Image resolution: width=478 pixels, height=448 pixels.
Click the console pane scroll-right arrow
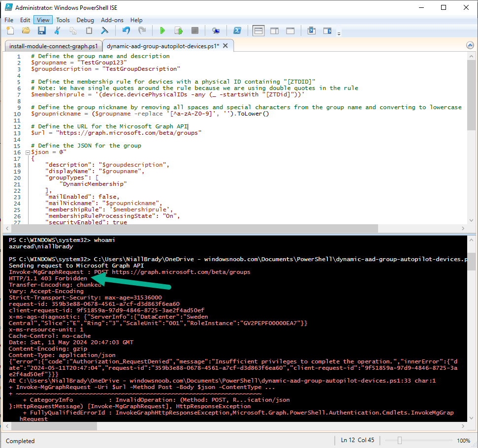click(463, 426)
